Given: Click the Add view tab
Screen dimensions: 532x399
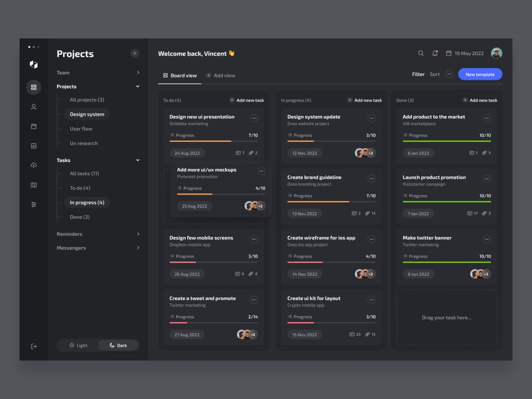Looking at the screenshot, I should point(220,75).
